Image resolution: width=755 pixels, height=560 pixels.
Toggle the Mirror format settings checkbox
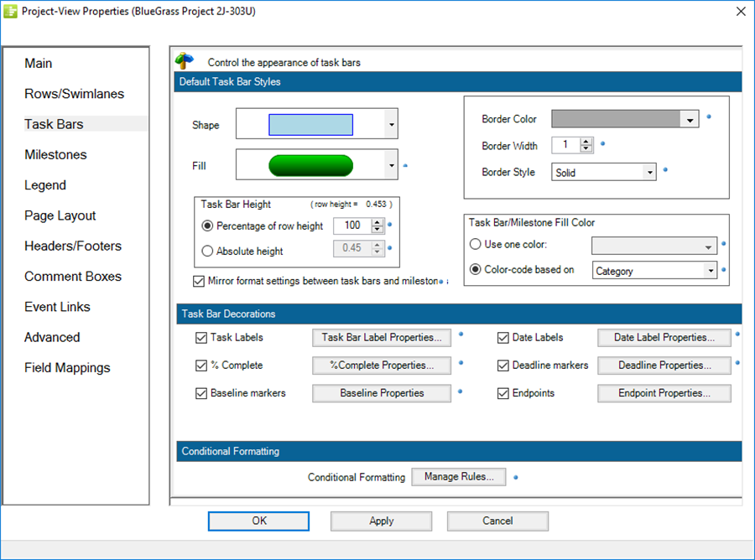(199, 281)
